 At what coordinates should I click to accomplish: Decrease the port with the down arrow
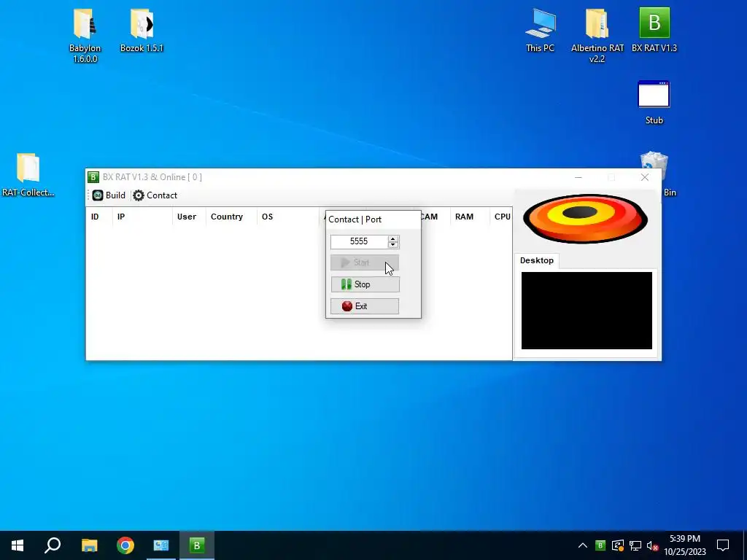pos(393,245)
